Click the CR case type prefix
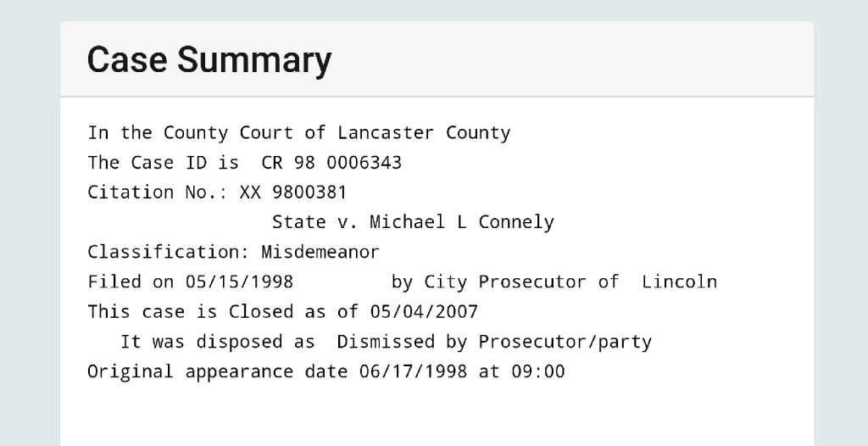Screen dimensions: 868x446 [x=272, y=163]
